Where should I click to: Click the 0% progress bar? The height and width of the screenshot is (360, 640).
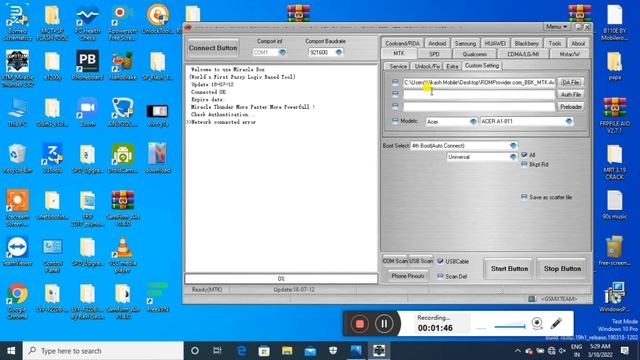click(x=281, y=279)
